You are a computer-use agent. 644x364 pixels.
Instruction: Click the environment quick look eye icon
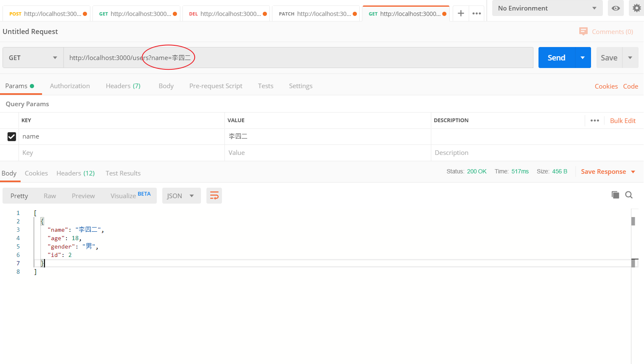616,8
